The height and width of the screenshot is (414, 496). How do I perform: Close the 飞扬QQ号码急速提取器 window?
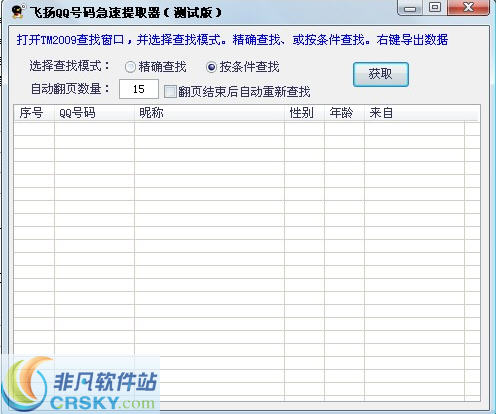click(x=468, y=8)
